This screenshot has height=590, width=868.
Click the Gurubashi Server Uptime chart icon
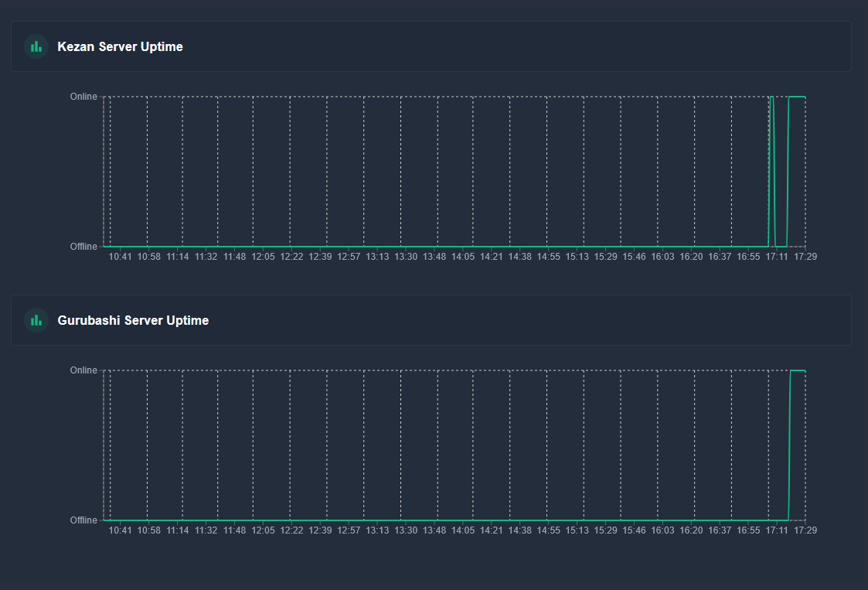pos(36,320)
